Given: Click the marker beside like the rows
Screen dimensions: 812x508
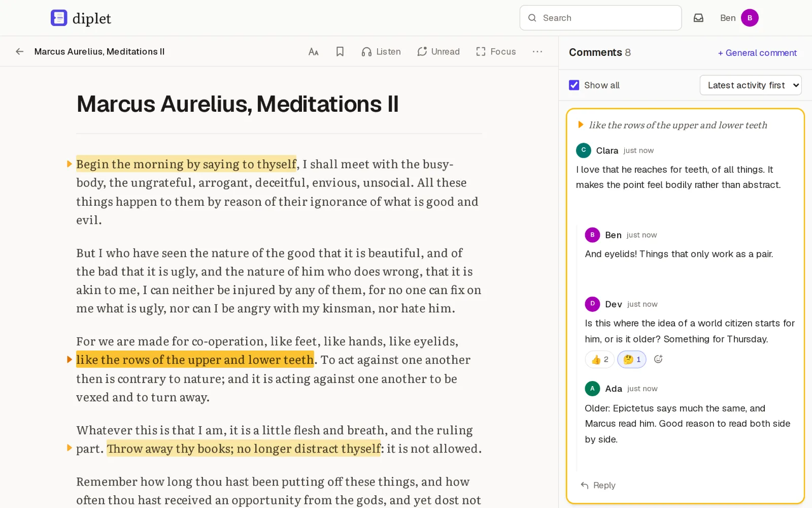Looking at the screenshot, I should pyautogui.click(x=70, y=360).
